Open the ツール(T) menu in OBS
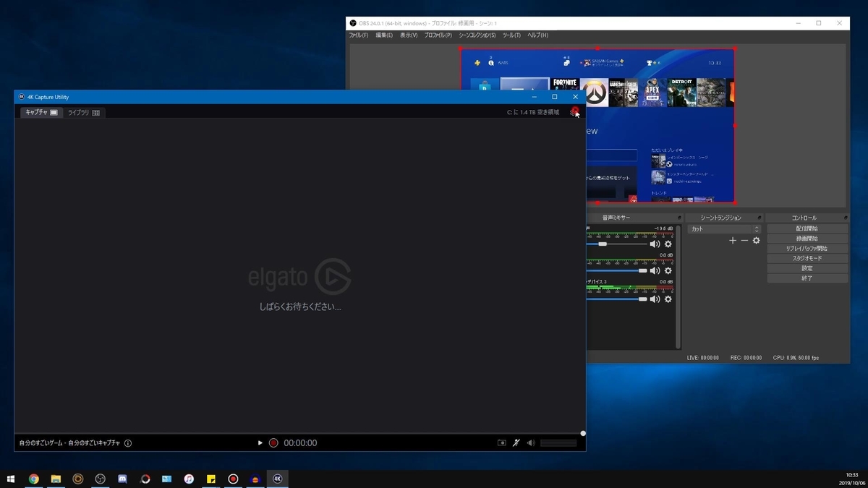 [511, 35]
